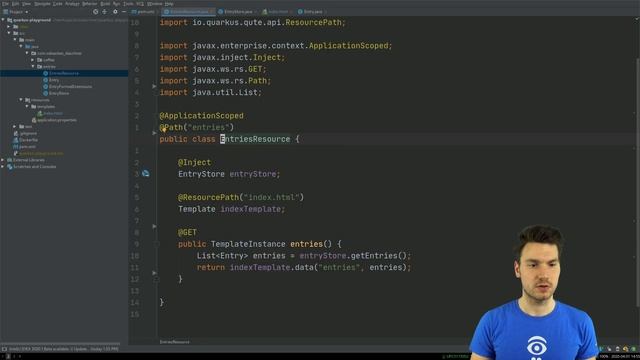640x360 pixels.
Task: Collapse the entries package arrow
Action: [33, 67]
